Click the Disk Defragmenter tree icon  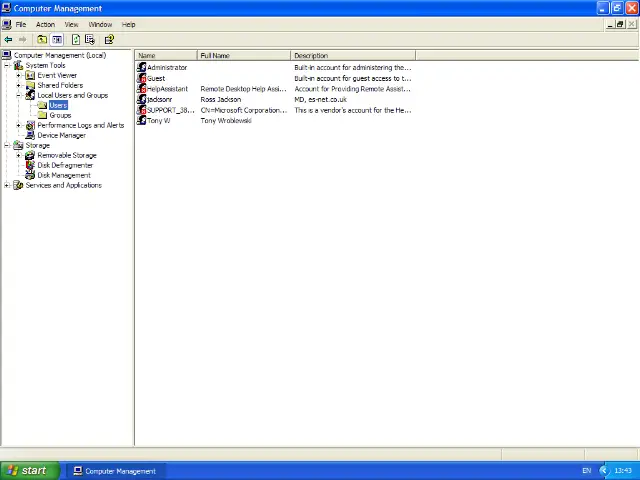click(30, 165)
